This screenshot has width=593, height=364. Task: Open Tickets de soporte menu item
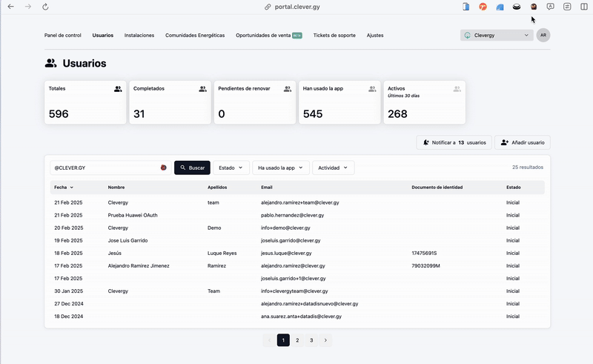tap(334, 35)
